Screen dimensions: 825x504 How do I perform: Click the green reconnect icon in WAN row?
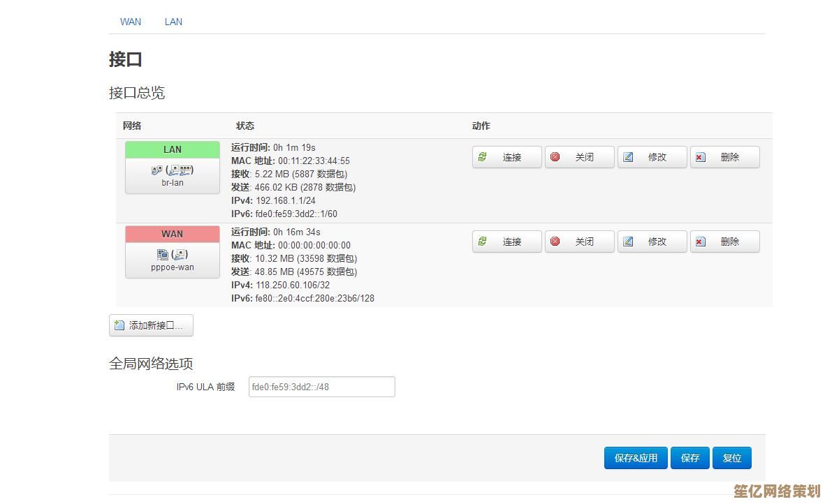(x=483, y=242)
